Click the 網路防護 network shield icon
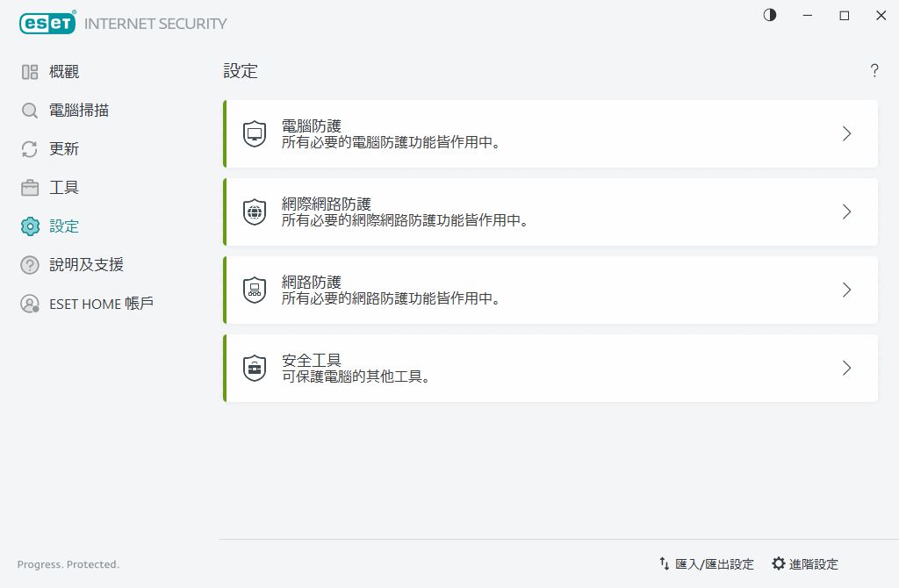This screenshot has width=899, height=588. 254,290
